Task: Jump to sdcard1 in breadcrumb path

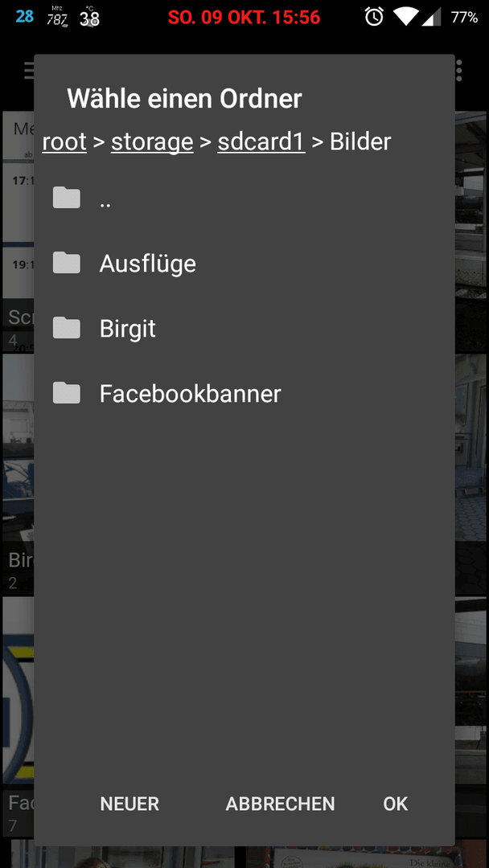Action: (261, 141)
